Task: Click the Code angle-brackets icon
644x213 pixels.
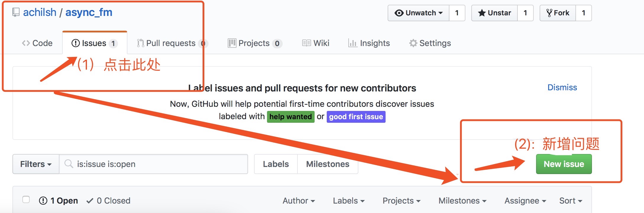Action: (x=26, y=43)
